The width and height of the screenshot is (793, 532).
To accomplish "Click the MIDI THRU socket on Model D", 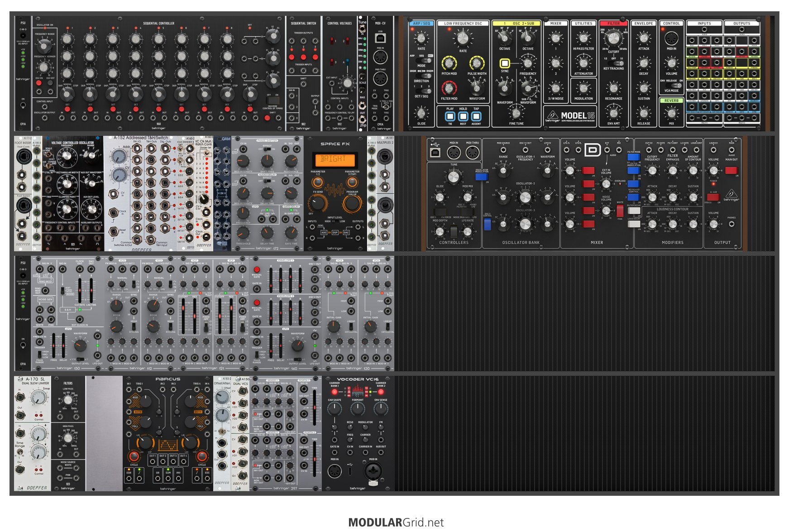I will (472, 153).
